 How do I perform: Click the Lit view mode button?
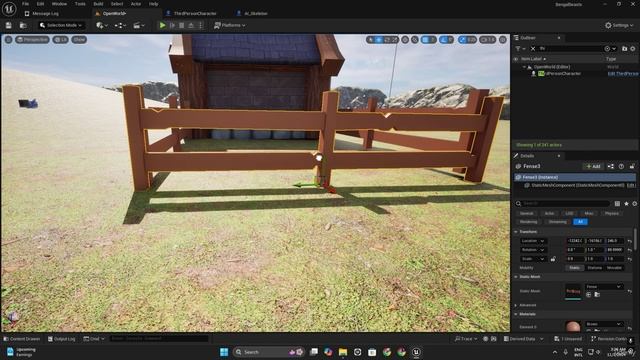[60, 40]
